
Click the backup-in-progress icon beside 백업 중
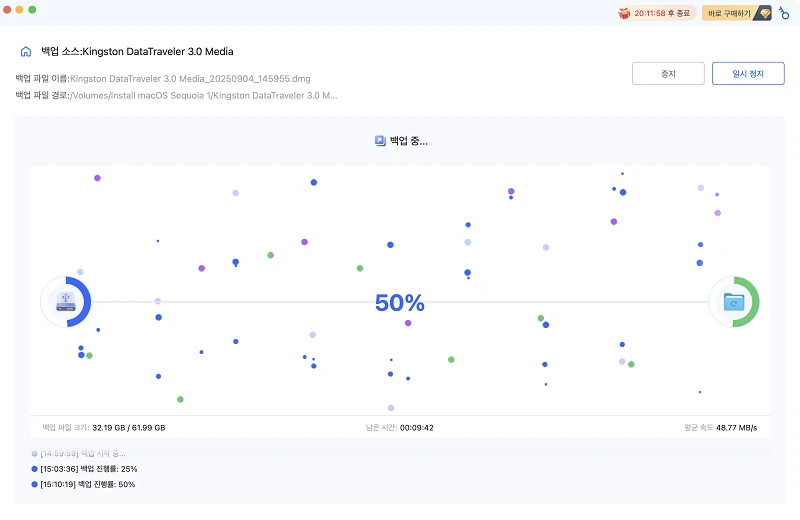pos(380,141)
